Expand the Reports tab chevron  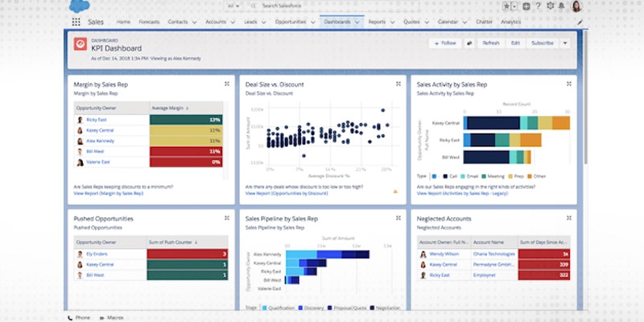tap(392, 23)
